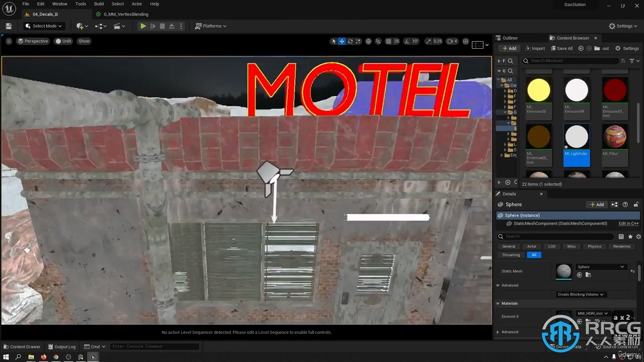Save the current level with the floppy icon

pyautogui.click(x=9, y=26)
